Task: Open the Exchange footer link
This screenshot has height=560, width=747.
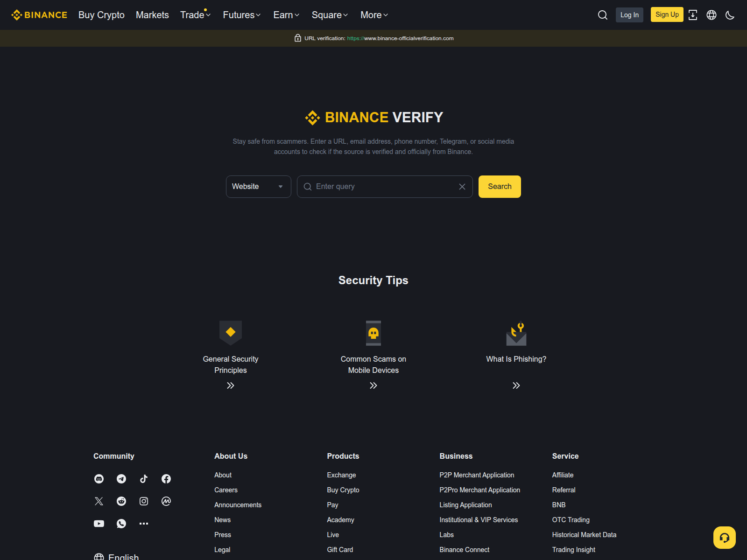Action: [x=341, y=475]
